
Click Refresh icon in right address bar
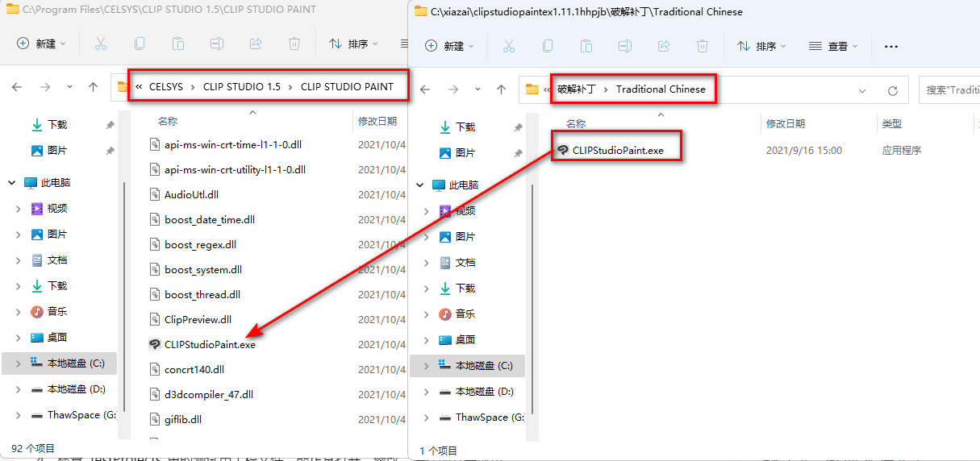892,90
